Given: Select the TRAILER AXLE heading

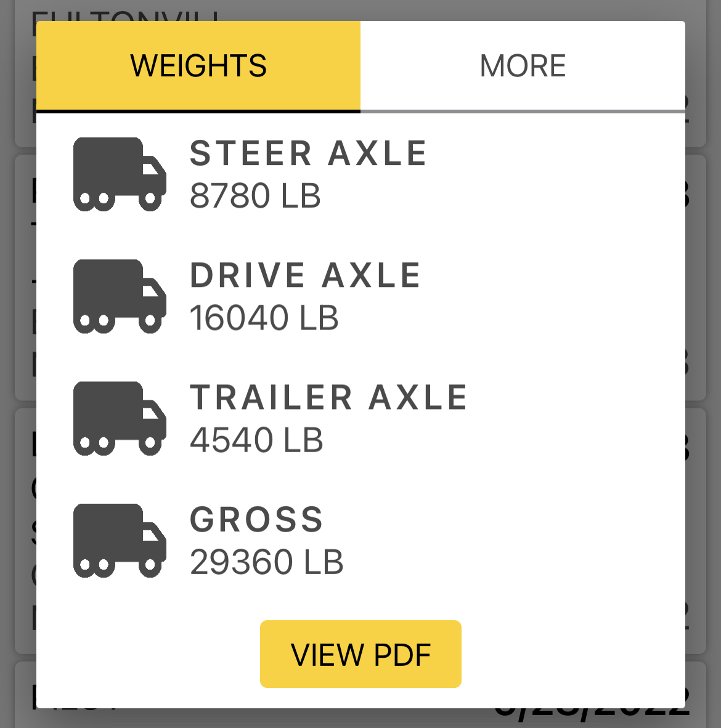Looking at the screenshot, I should pyautogui.click(x=328, y=397).
